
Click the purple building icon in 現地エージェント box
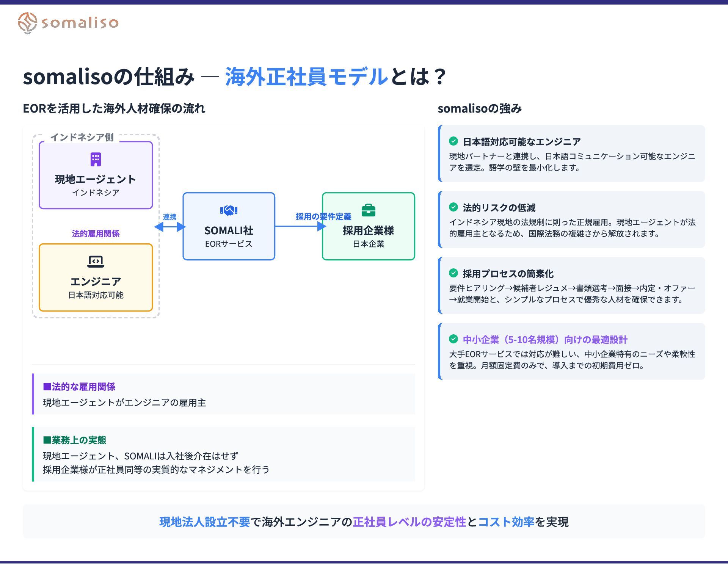pyautogui.click(x=96, y=159)
